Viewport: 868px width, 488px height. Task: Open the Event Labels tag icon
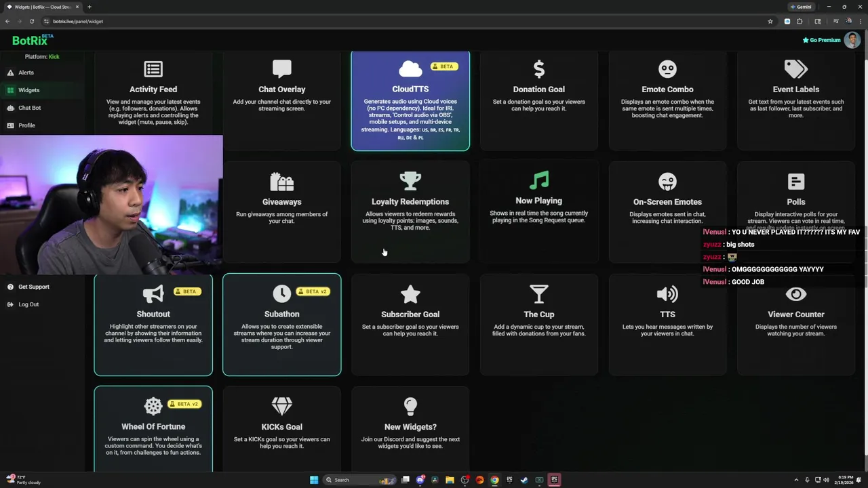796,69
